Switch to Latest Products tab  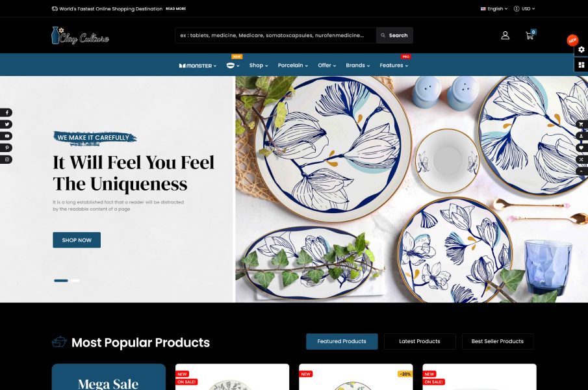[x=420, y=341]
